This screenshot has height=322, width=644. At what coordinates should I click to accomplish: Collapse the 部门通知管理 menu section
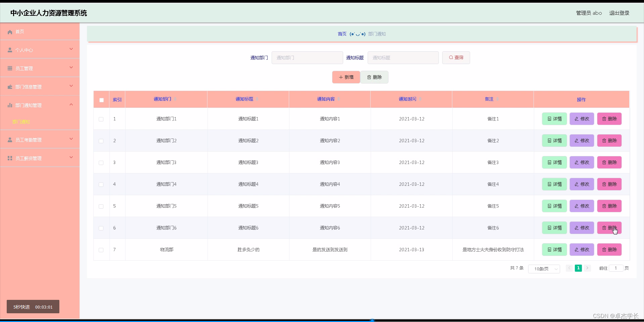point(40,105)
